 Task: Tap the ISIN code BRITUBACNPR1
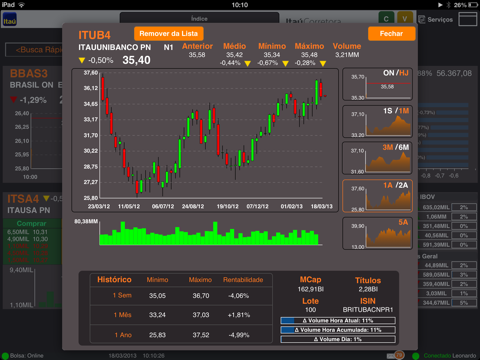click(368, 310)
